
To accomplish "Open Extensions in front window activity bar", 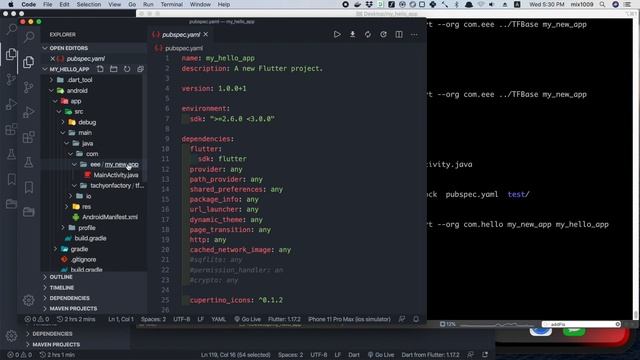I will [x=29, y=137].
